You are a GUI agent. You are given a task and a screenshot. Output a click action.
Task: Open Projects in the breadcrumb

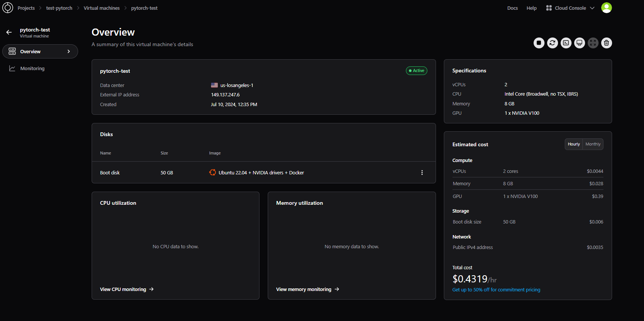click(x=26, y=8)
